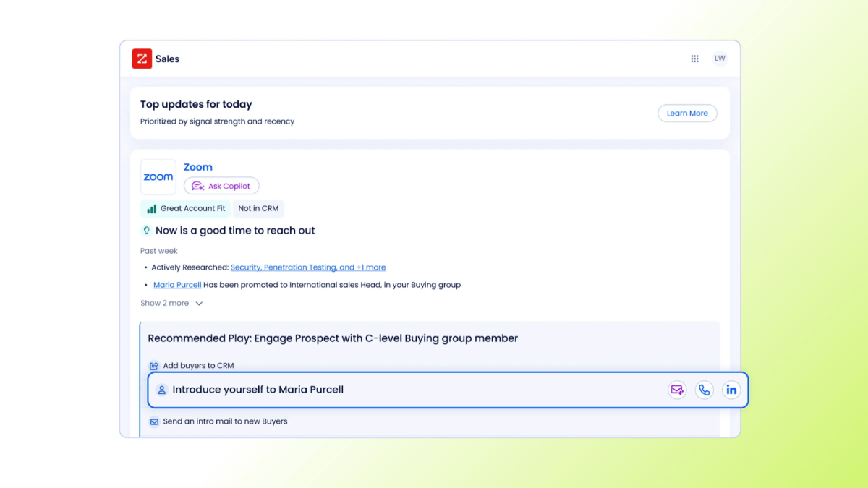Open the LW user profile avatar
Viewport: 868px width, 488px height.
[720, 59]
